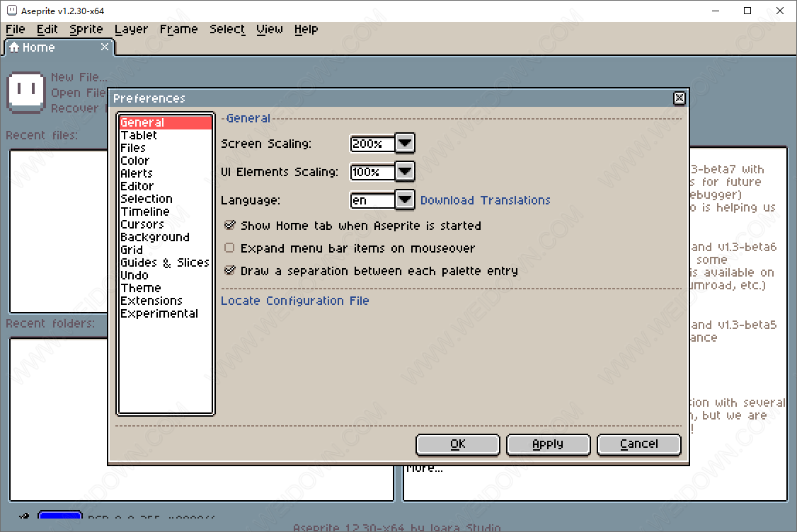Click the Apply button

(548, 444)
